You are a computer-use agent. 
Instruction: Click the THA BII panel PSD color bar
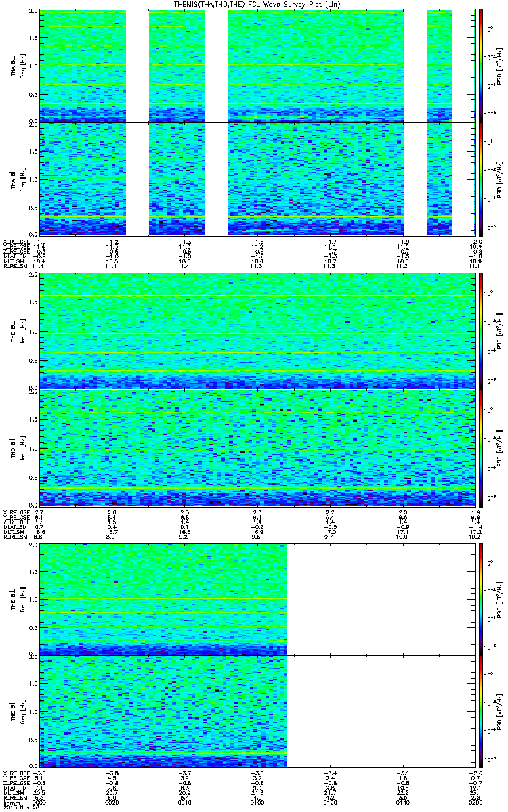(x=482, y=179)
